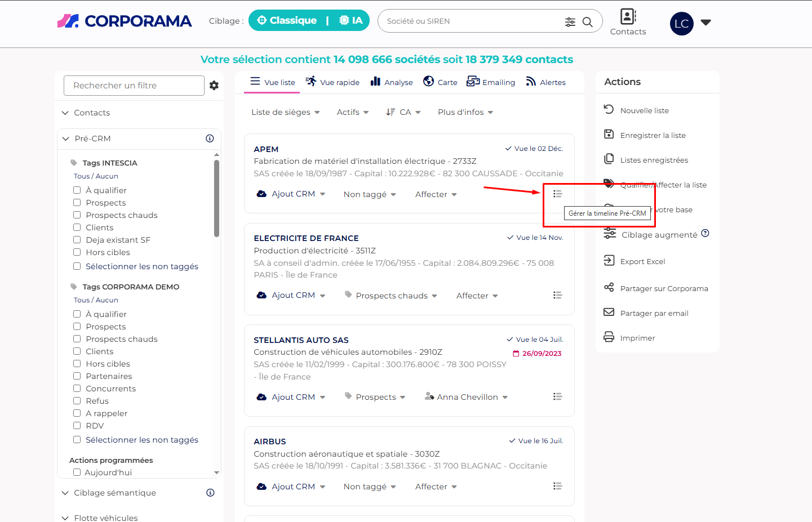Check Prospects chauds under Tags INTESCIA
The image size is (812, 522).
pos(77,215)
